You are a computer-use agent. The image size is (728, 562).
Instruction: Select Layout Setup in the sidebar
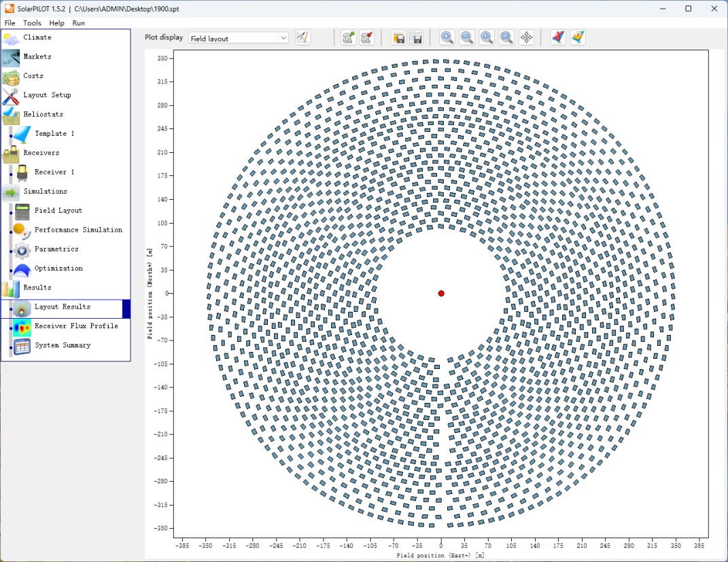(x=47, y=95)
